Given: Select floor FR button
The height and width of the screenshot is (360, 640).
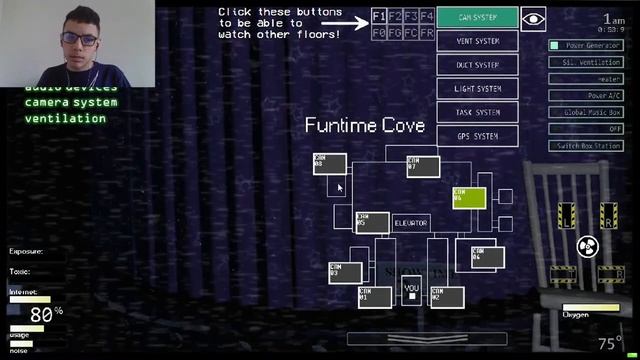Looking at the screenshot, I should click(x=427, y=33).
